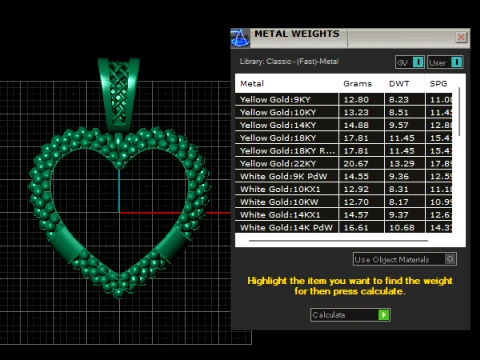The width and height of the screenshot is (480, 360).
Task: Sort by the Grams column header
Action: pos(357,84)
